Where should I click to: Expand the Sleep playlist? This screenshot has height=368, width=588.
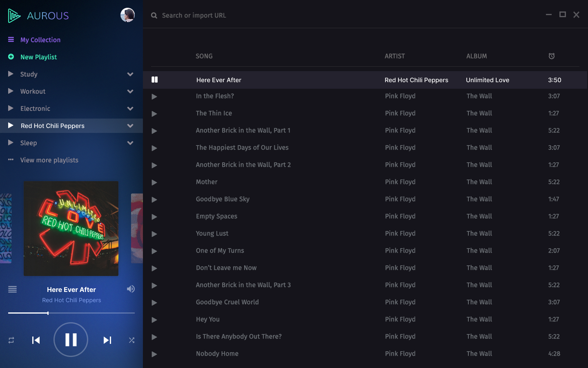[130, 143]
